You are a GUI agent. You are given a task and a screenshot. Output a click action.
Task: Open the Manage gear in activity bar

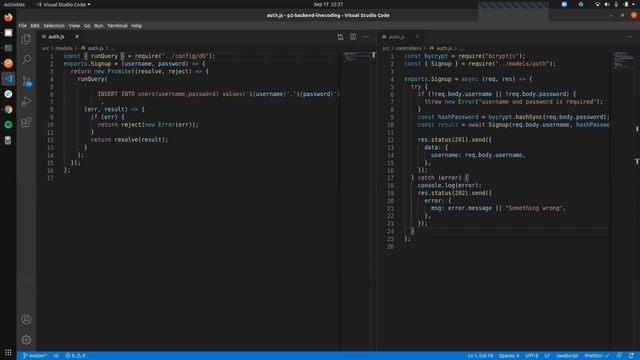[x=27, y=340]
